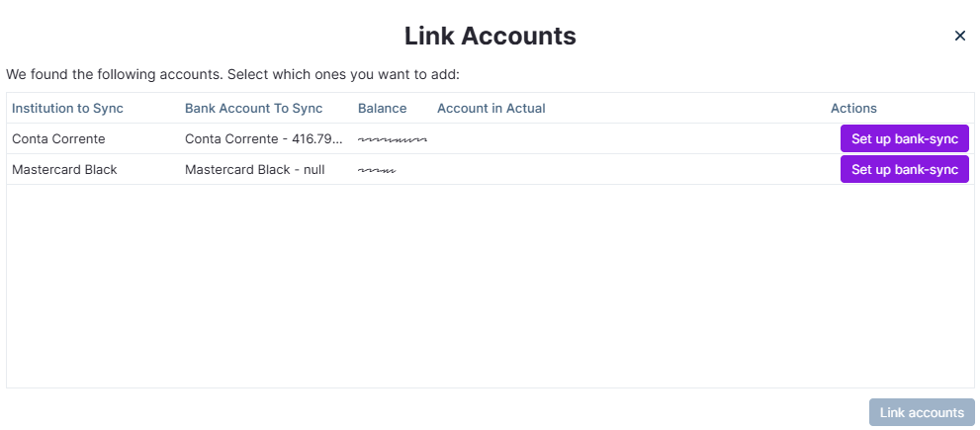Image resolution: width=980 pixels, height=430 pixels.
Task: Click the Actions column header
Action: coord(853,108)
